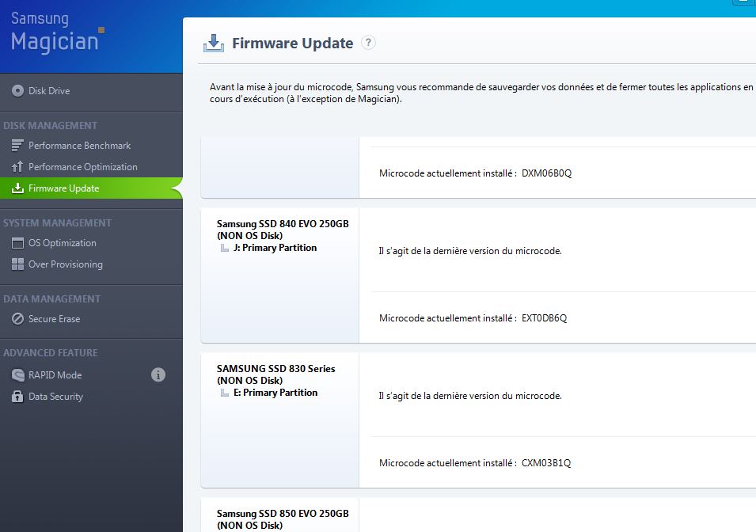Viewport: 756px width, 532px height.
Task: Click the 830 Series latest-version message
Action: point(470,396)
